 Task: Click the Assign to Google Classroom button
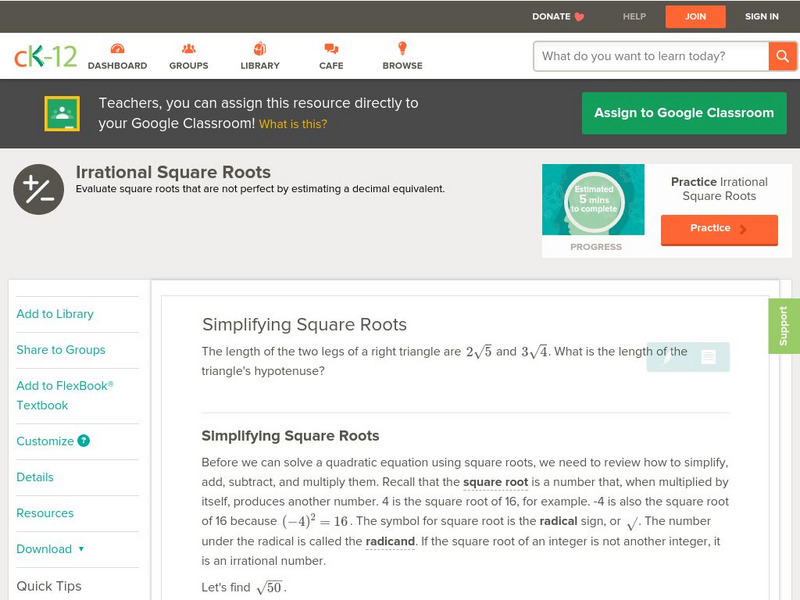[x=684, y=113]
